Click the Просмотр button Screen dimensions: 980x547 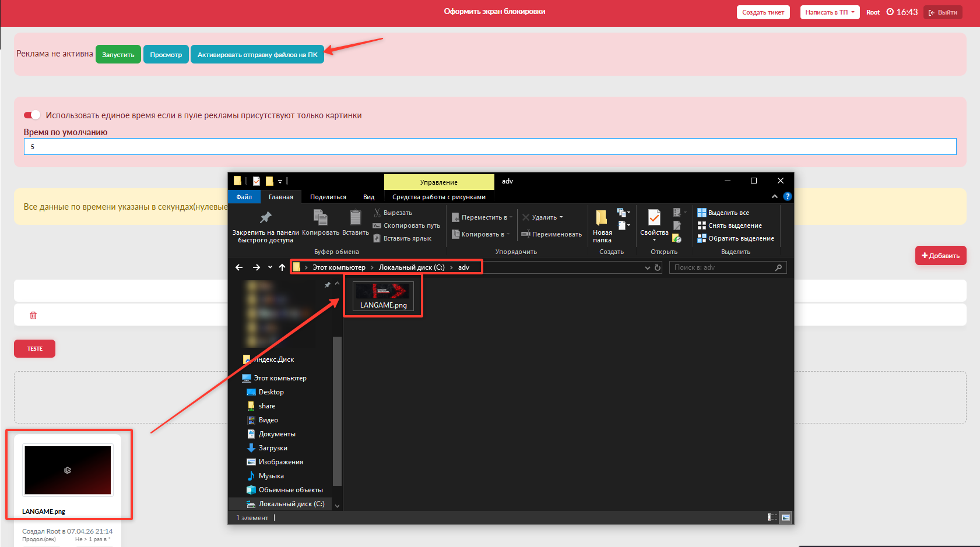[166, 54]
